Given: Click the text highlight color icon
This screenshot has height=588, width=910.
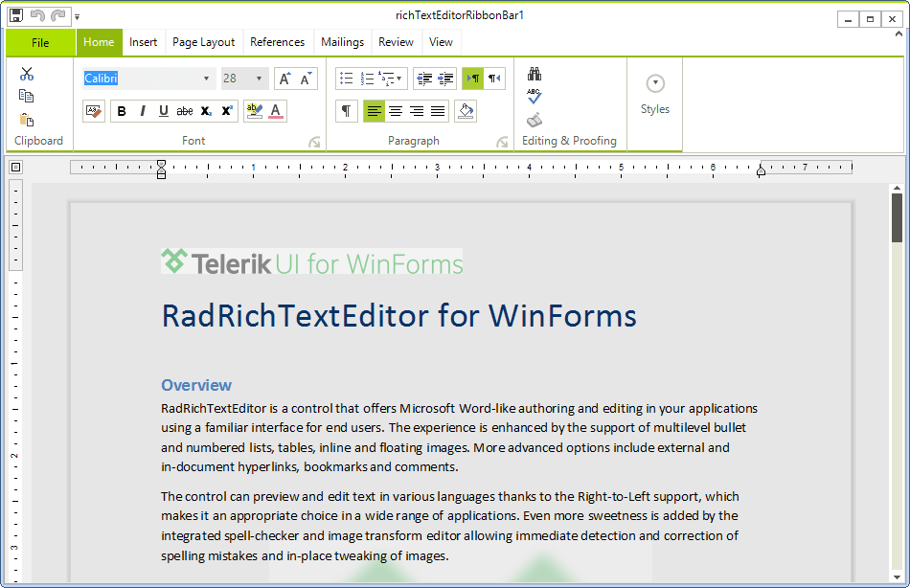Looking at the screenshot, I should (x=254, y=111).
